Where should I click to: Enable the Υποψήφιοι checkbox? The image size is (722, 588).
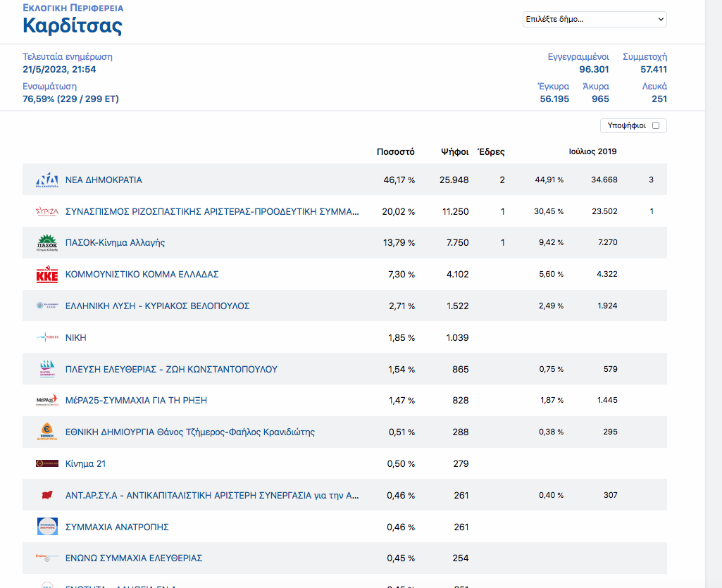656,125
